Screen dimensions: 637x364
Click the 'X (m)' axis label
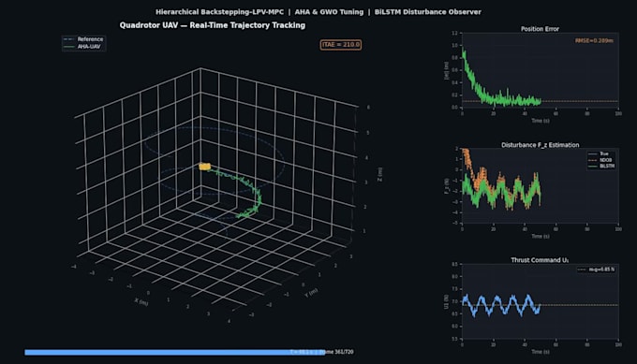point(141,302)
